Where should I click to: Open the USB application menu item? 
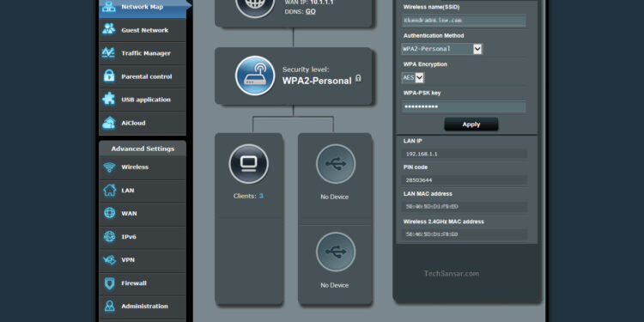pos(143,100)
